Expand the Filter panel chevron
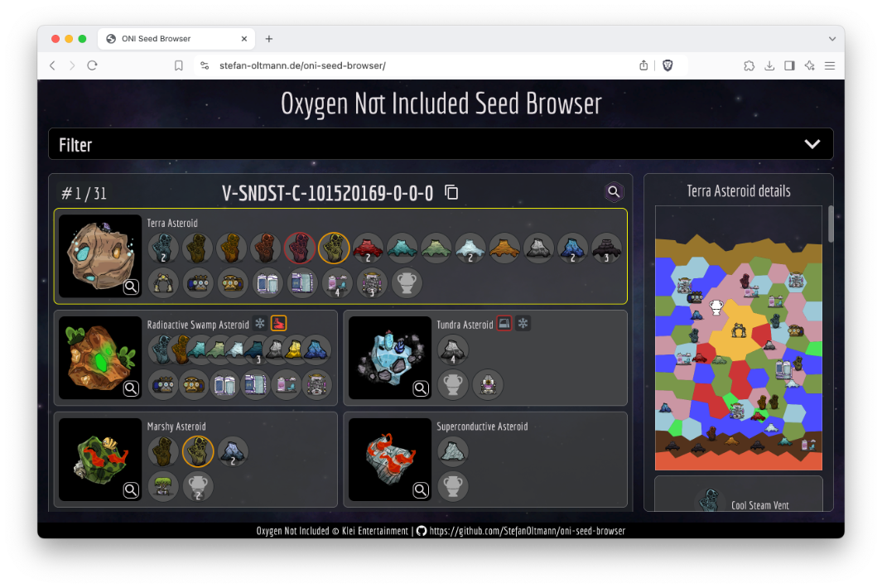Viewport: 882px width, 588px height. [812, 144]
